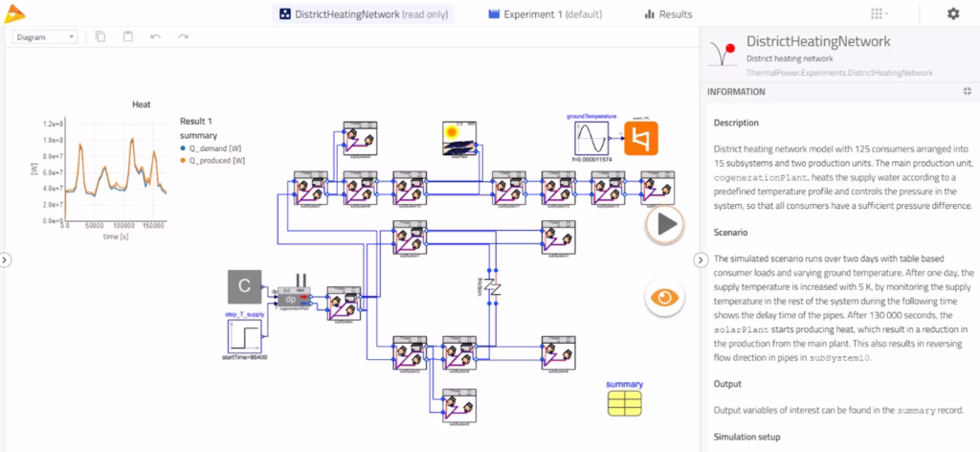Click the orange app logo
The width and height of the screenshot is (980, 452).
click(x=14, y=13)
